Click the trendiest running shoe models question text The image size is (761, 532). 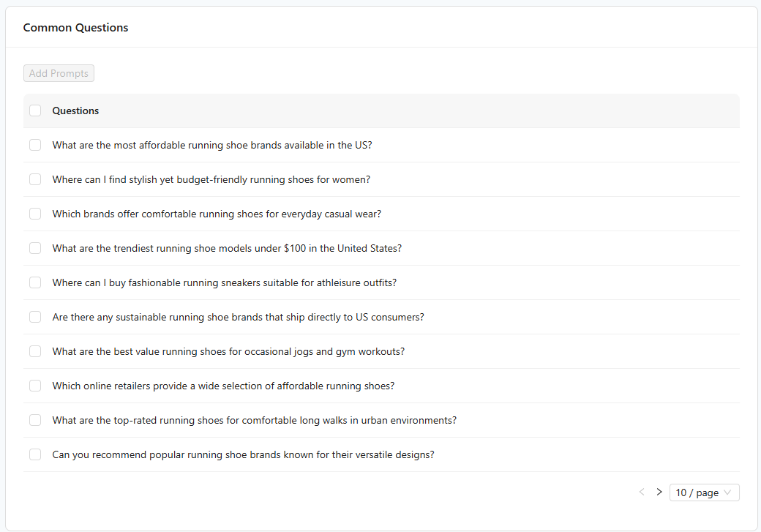(227, 248)
